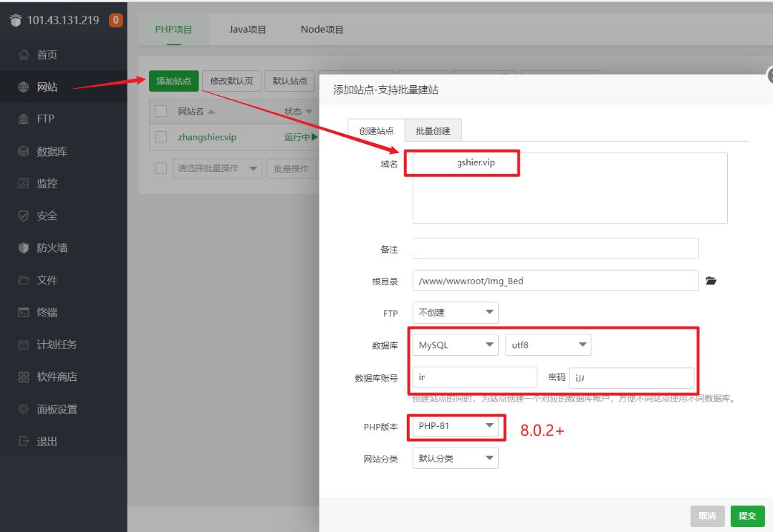Select the database icon in sidebar

click(x=24, y=152)
